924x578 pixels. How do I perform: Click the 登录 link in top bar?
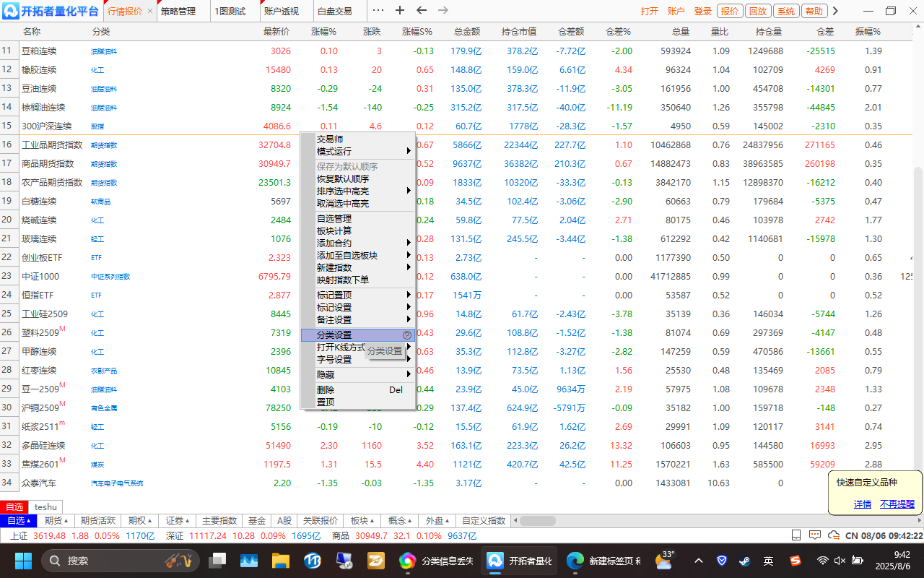tap(703, 12)
